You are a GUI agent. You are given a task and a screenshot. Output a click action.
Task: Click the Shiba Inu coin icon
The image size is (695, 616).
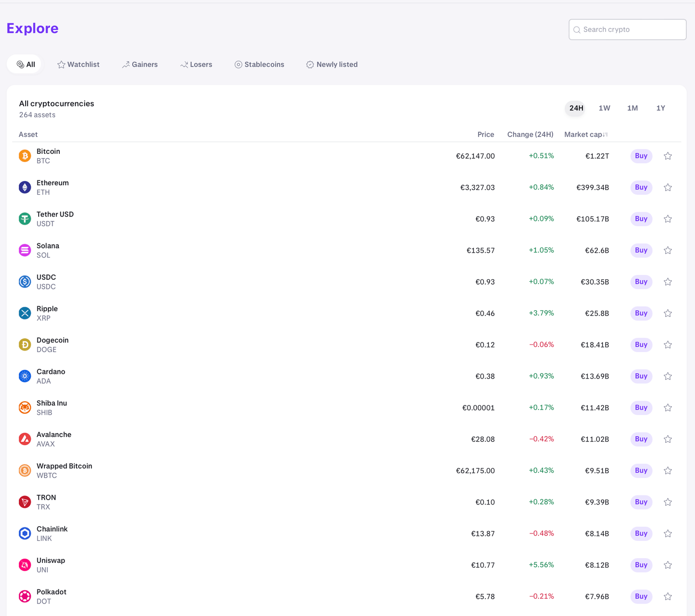coord(25,407)
